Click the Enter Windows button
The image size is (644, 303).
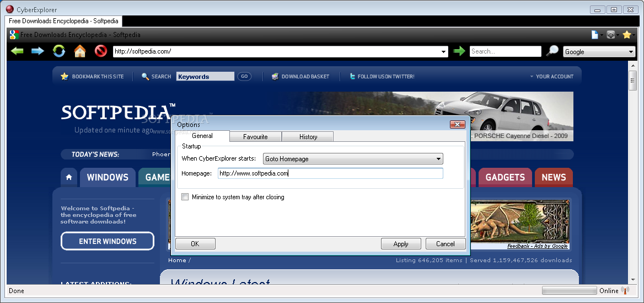[108, 241]
